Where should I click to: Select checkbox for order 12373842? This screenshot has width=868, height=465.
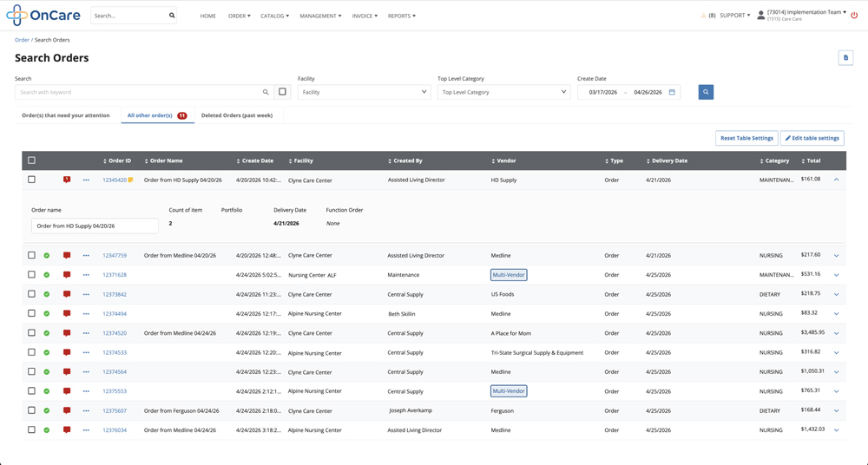pos(31,294)
